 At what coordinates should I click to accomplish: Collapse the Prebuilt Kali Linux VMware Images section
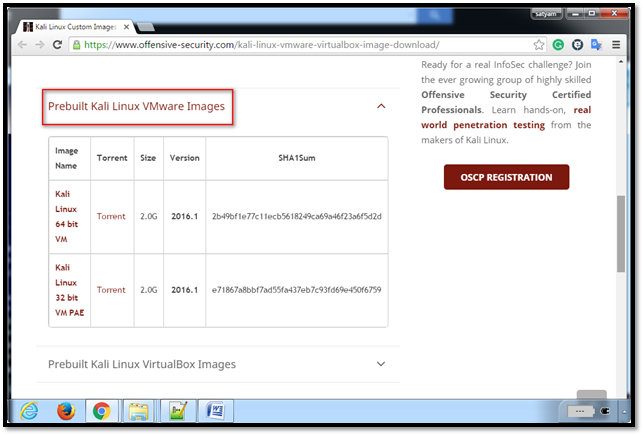coord(381,106)
